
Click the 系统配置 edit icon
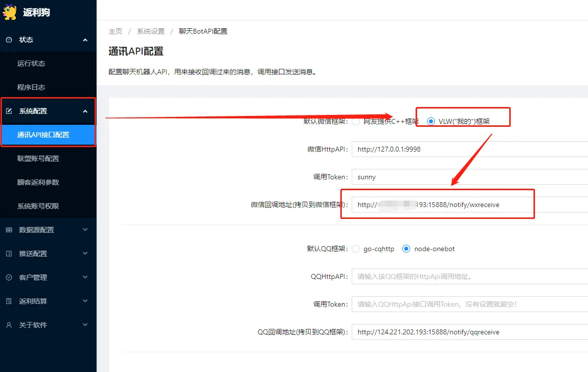(x=9, y=111)
